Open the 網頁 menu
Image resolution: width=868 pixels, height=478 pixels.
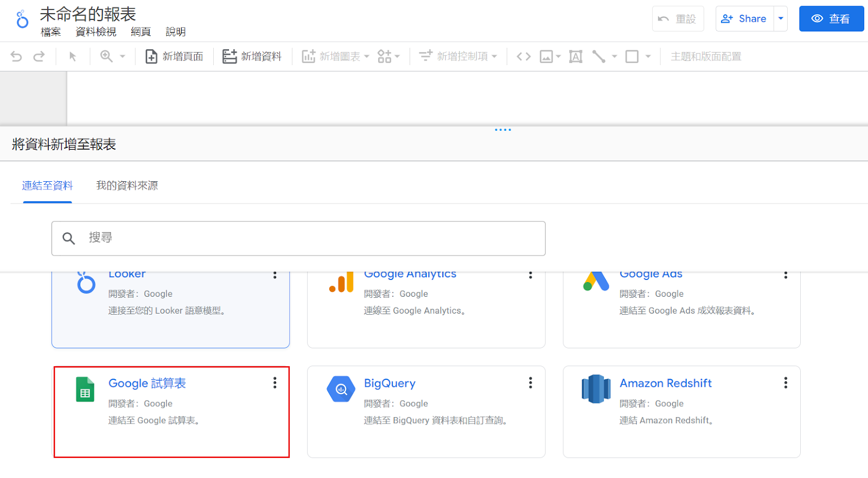coord(141,32)
